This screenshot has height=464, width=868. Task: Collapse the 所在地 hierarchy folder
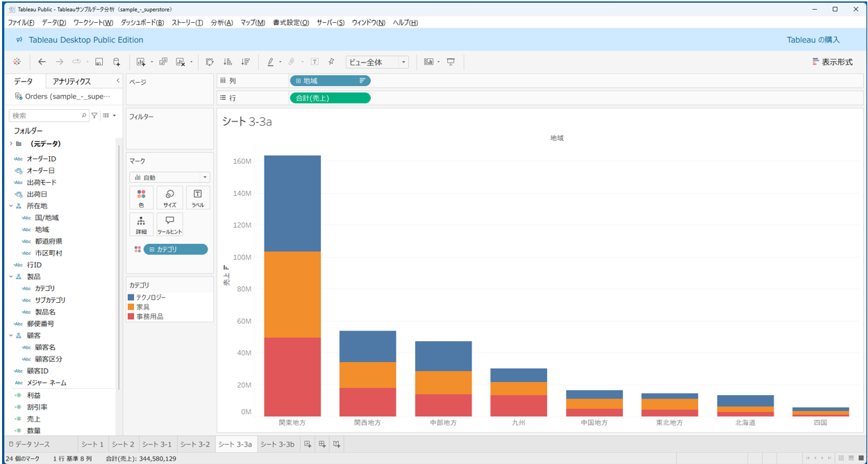pyautogui.click(x=10, y=206)
